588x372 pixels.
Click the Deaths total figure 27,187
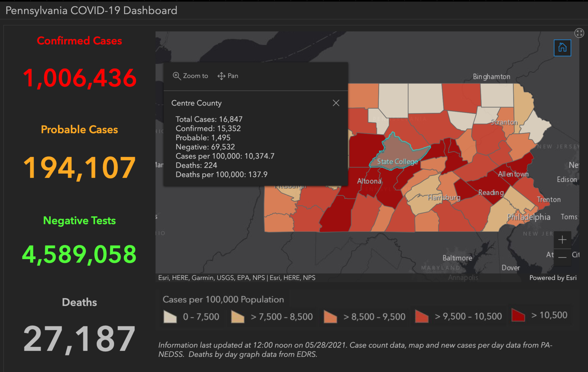tap(79, 339)
